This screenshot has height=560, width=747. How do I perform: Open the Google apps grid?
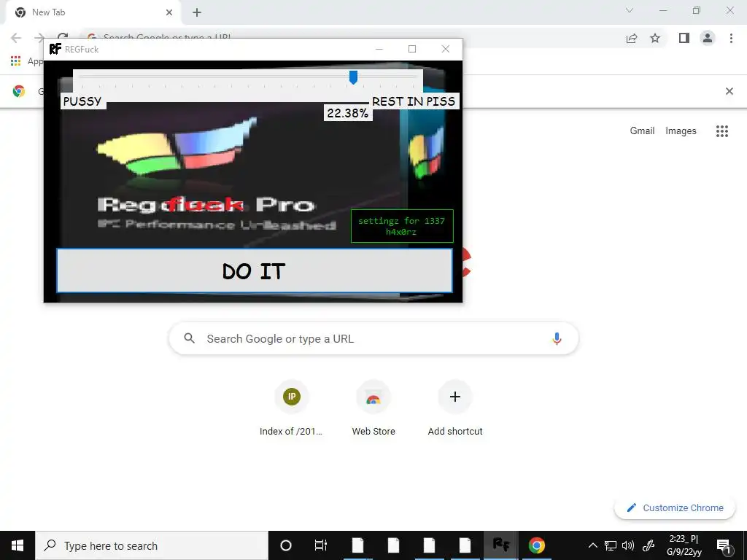pos(722,131)
